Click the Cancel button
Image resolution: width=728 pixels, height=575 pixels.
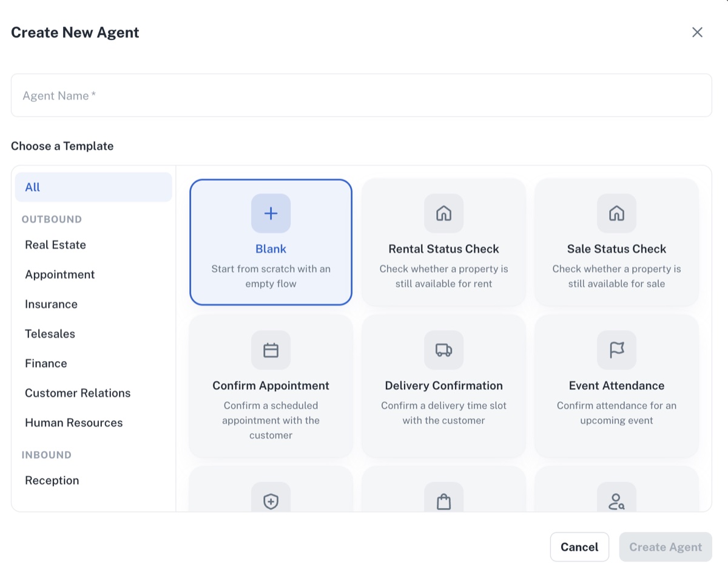(579, 547)
